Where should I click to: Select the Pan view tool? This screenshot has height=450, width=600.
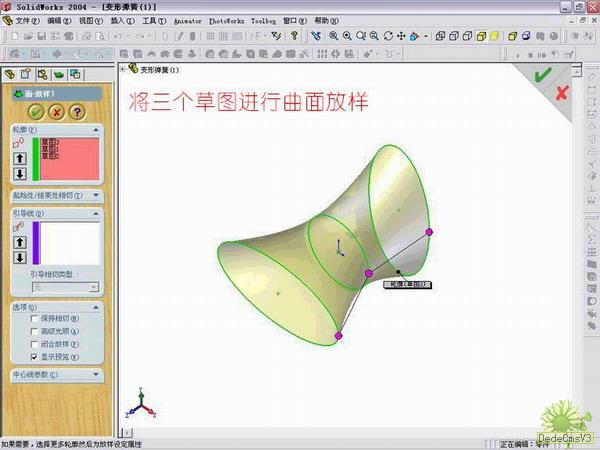coord(400,36)
